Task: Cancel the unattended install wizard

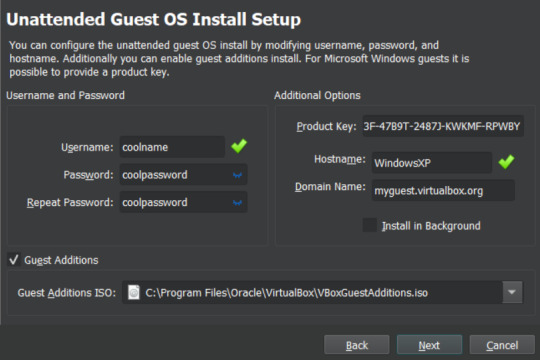Action: coord(502,345)
